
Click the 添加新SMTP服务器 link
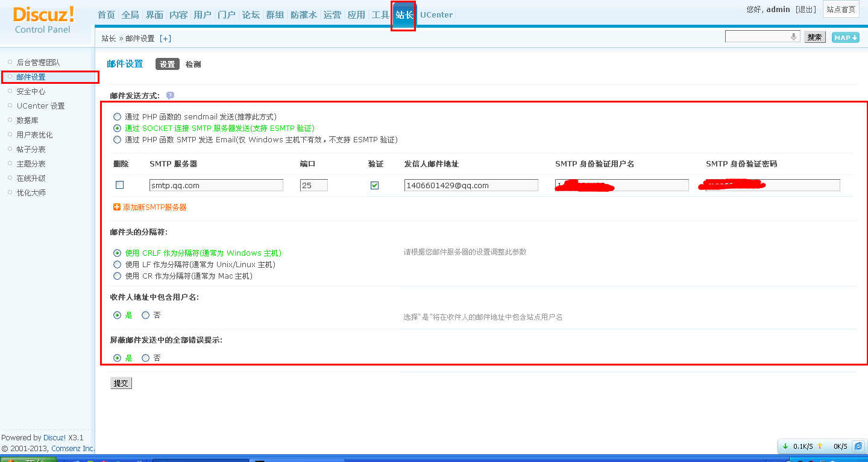click(x=155, y=207)
